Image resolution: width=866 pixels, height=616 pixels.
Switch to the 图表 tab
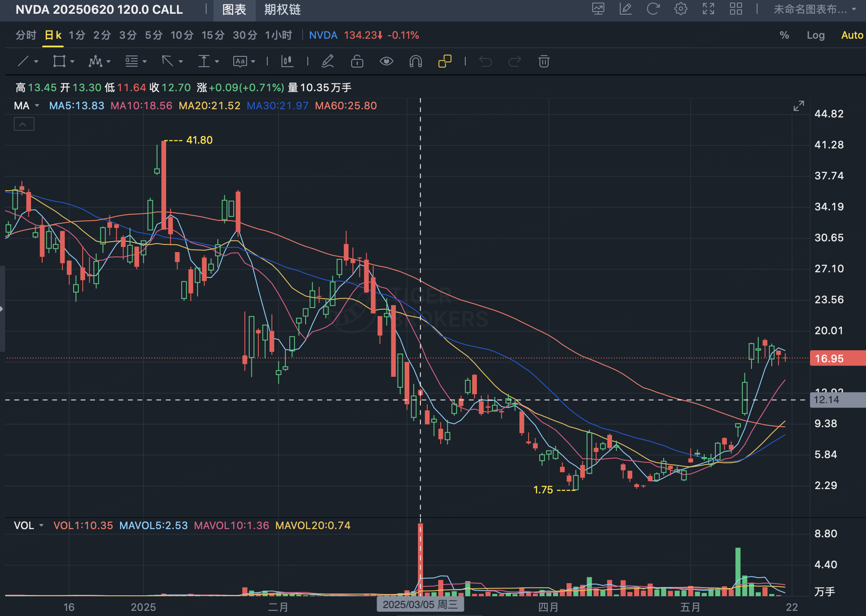pos(234,9)
